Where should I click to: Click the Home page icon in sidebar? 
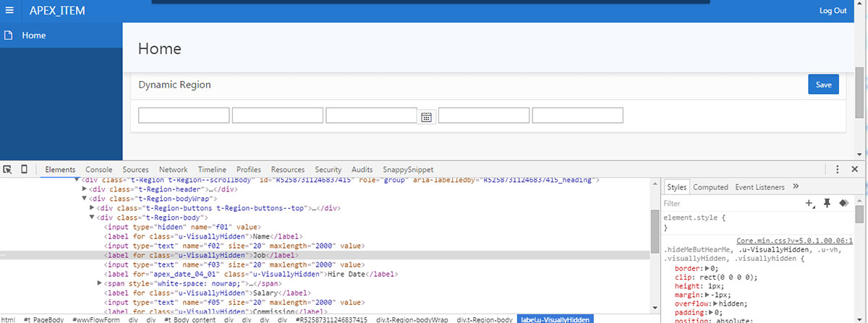[x=8, y=35]
